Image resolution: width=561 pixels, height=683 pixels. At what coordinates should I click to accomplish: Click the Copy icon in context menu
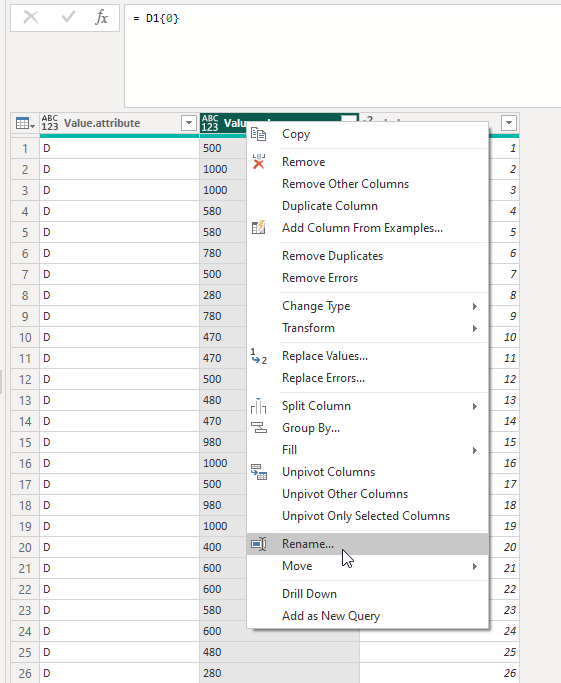pyautogui.click(x=258, y=134)
